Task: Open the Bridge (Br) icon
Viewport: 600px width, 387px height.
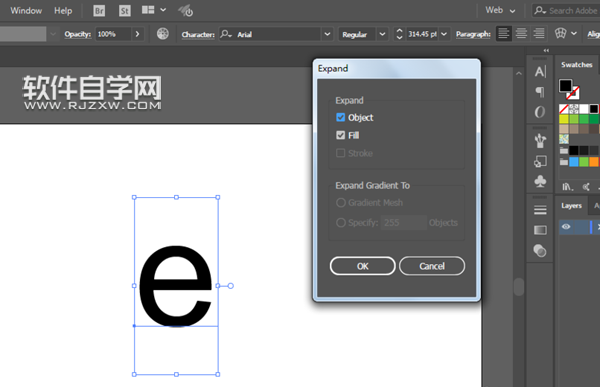Action: [x=99, y=11]
